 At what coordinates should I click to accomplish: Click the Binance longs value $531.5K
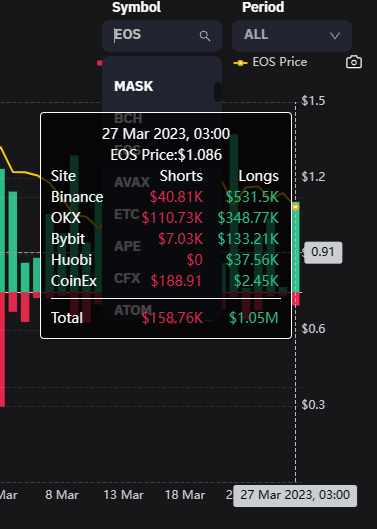coord(252,197)
